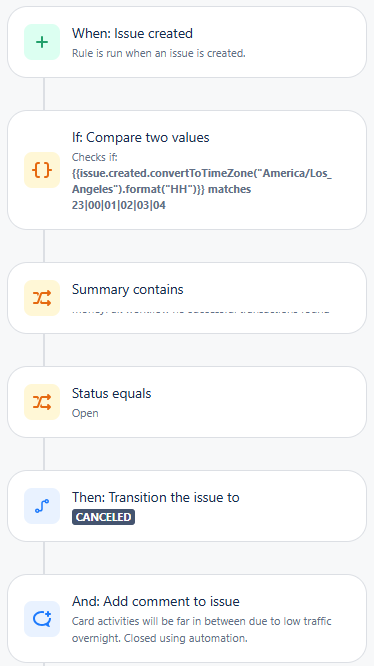Image resolution: width=374 pixels, height=666 pixels.
Task: Click the 23|00|01|02|03|04 hour pattern text
Action: [119, 206]
